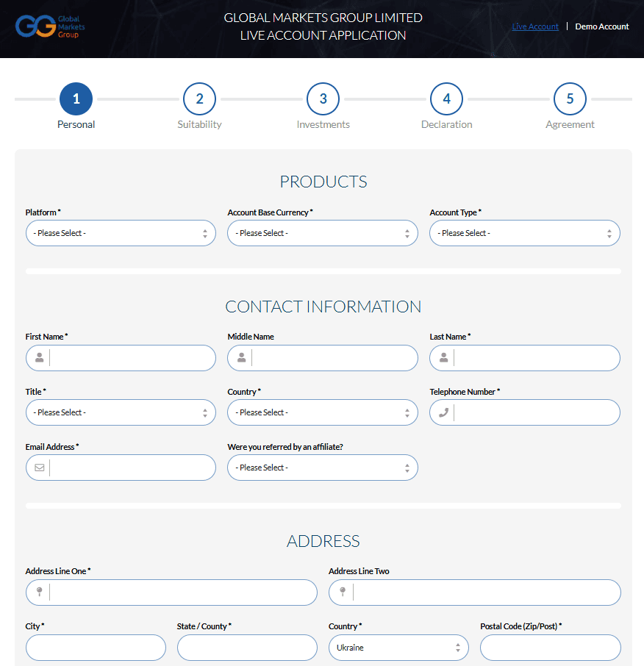Image resolution: width=644 pixels, height=666 pixels.
Task: Click the Global Markets Group logo
Action: (x=50, y=26)
